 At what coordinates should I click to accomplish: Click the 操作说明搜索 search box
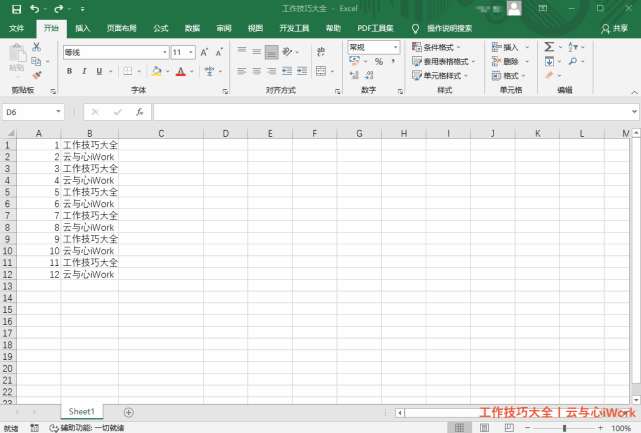pyautogui.click(x=449, y=28)
